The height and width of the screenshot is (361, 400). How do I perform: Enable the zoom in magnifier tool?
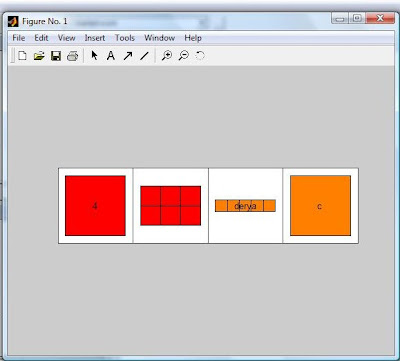click(x=167, y=56)
